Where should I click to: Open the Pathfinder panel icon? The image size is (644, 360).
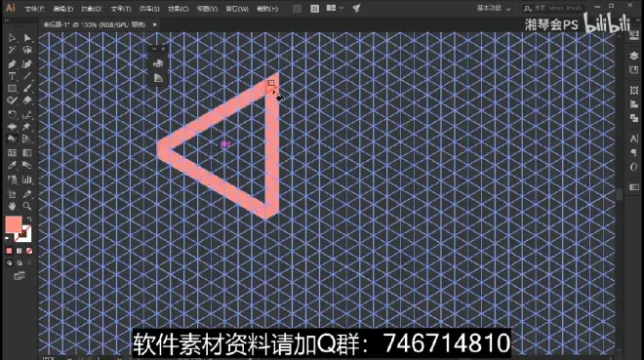[634, 118]
